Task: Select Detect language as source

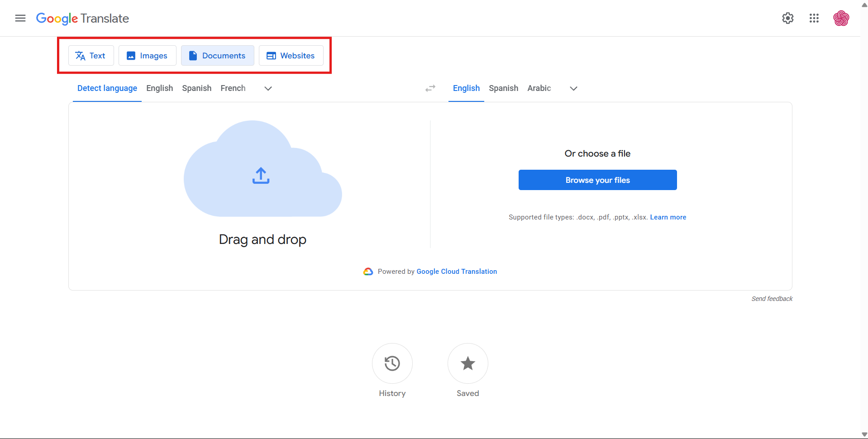Action: [107, 88]
